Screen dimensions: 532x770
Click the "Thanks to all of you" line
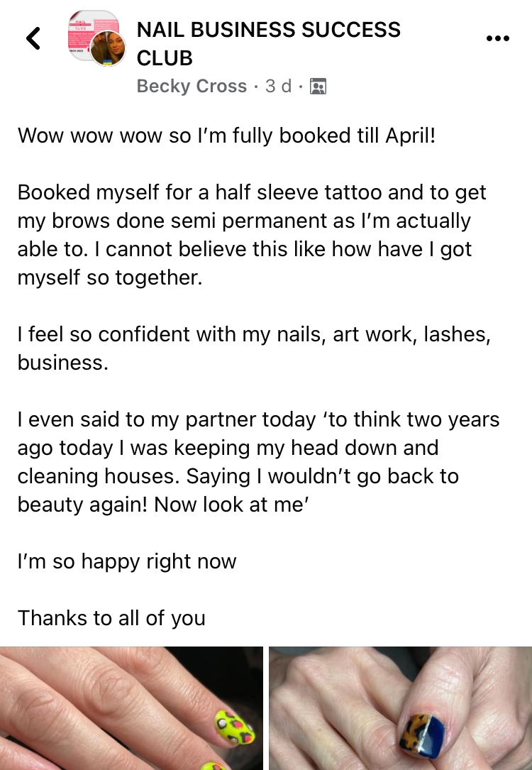[x=111, y=618]
